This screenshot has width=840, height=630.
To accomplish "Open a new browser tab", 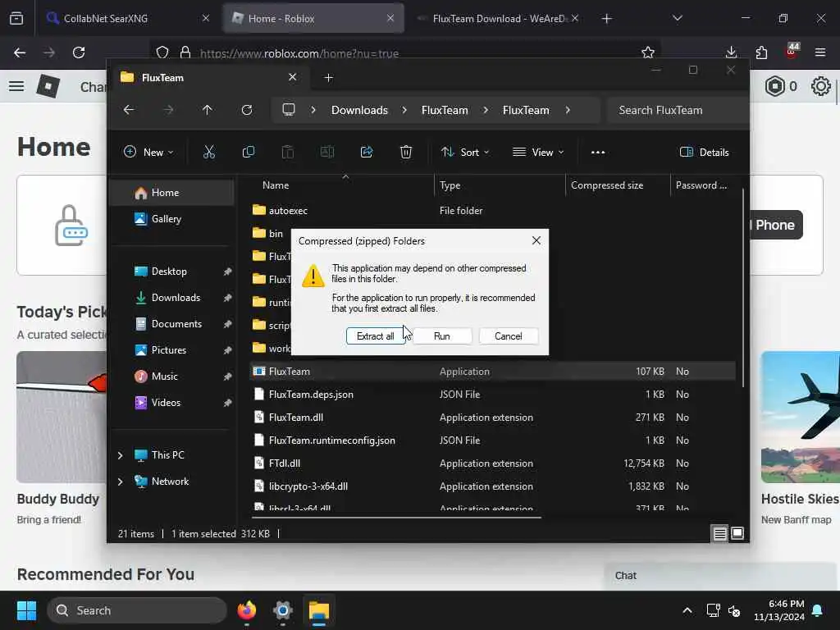I will tap(606, 19).
